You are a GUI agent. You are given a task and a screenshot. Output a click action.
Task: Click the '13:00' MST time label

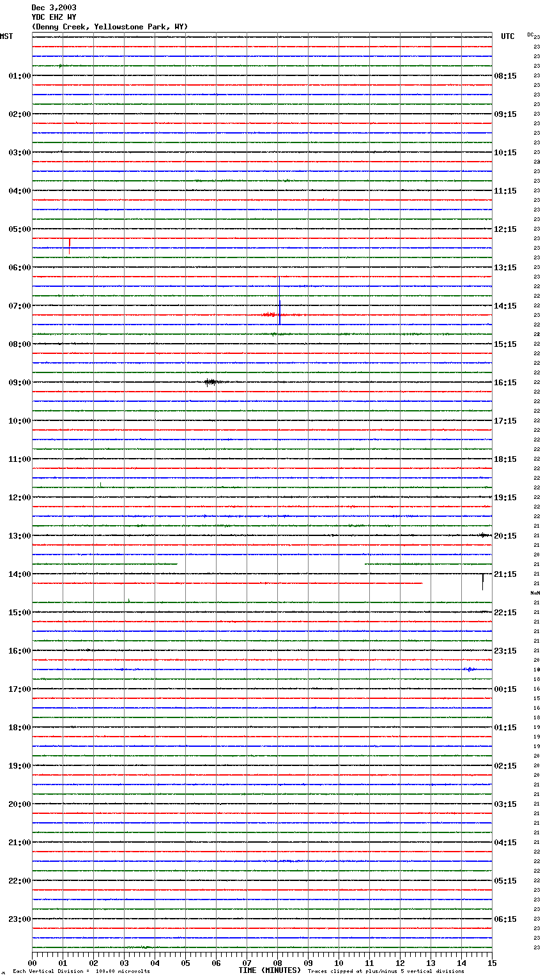pos(20,536)
